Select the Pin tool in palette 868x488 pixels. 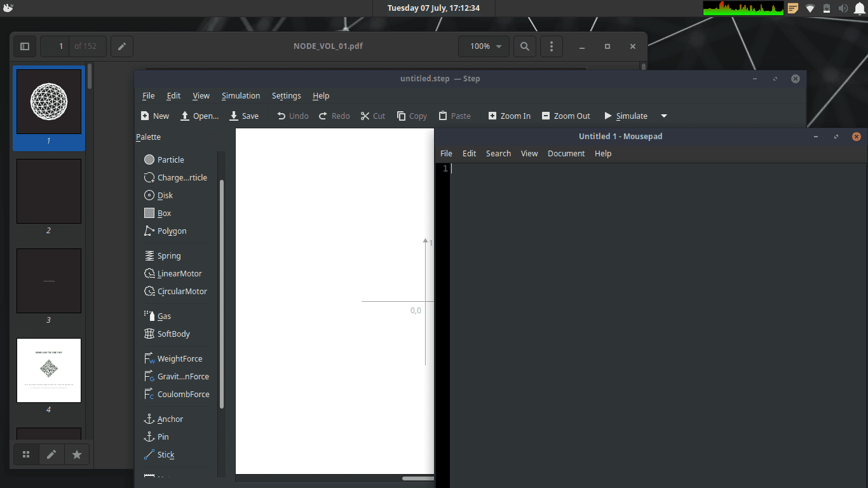[x=156, y=437]
